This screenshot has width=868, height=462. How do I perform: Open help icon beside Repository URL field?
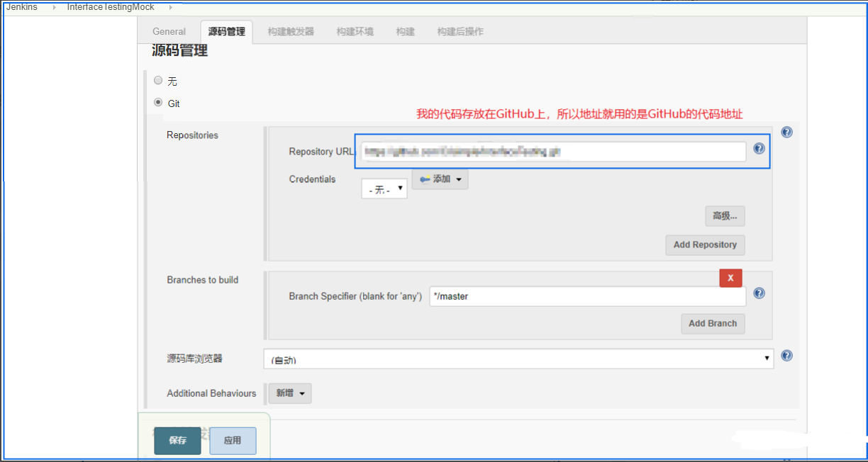(x=759, y=149)
